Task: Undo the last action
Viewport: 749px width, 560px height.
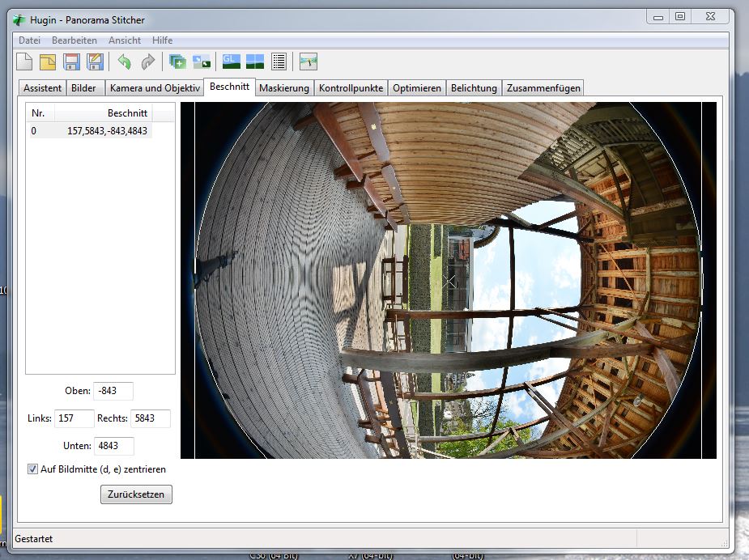Action: tap(124, 62)
